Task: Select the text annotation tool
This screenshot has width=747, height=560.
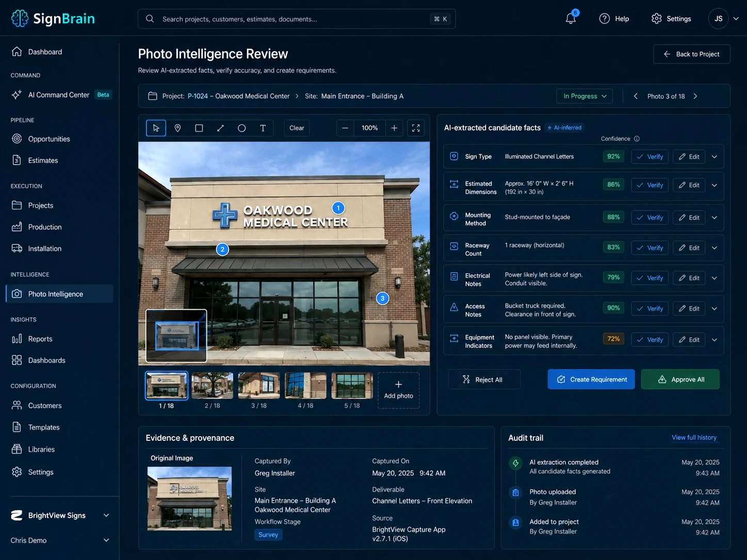Action: 263,128
